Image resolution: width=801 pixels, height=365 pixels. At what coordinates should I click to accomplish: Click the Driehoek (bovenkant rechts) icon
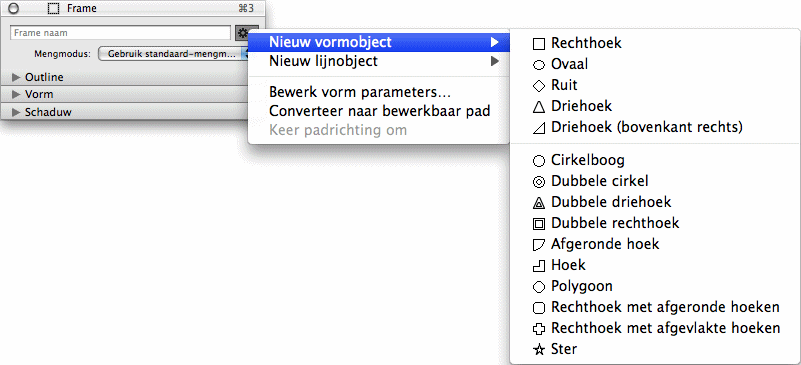point(538,128)
